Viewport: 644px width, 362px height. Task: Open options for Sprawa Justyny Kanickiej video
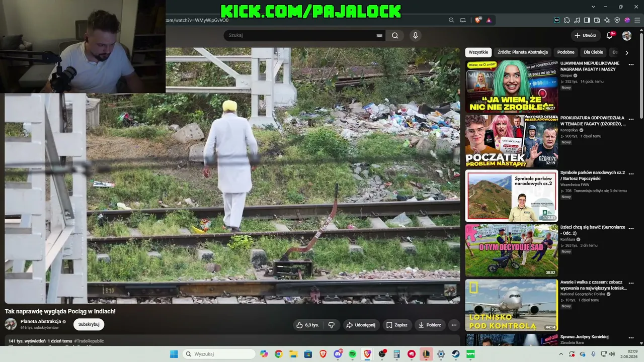(x=631, y=337)
